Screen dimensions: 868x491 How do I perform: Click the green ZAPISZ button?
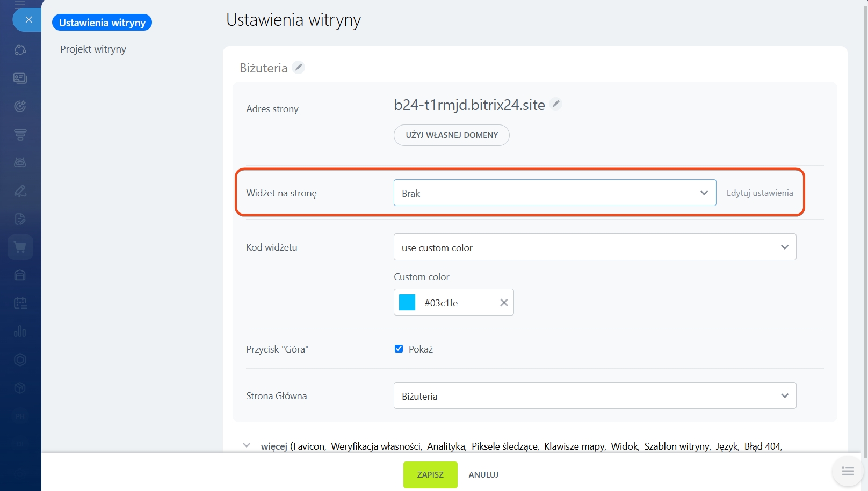coord(430,475)
